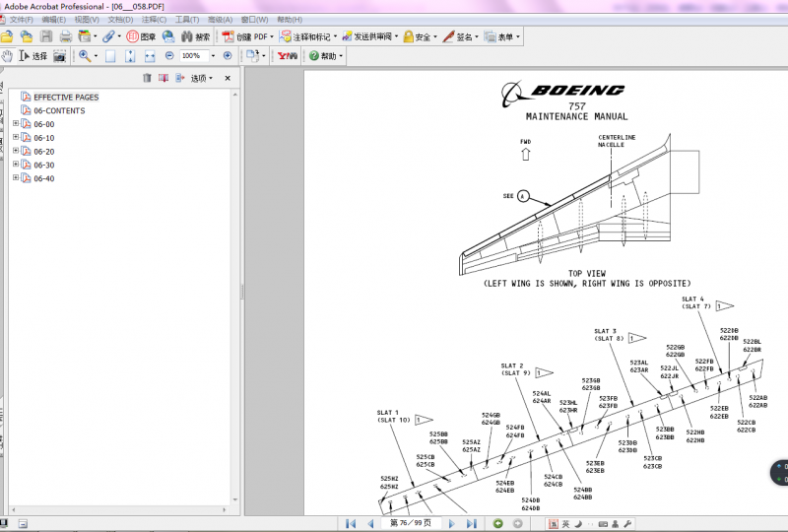Click the page number 76/99 field

[x=411, y=523]
